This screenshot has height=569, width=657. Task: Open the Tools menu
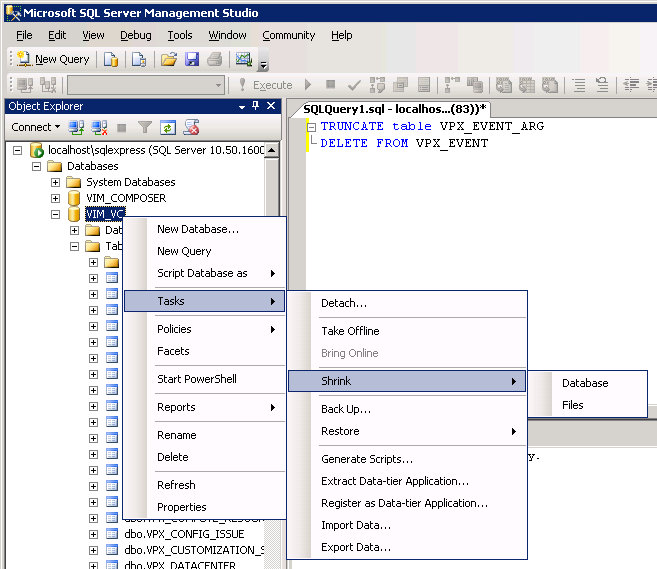tap(180, 35)
